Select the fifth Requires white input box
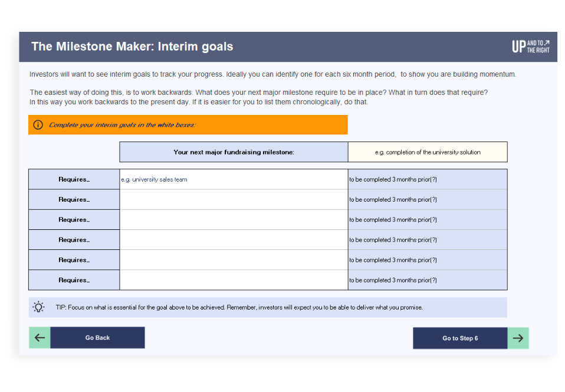Screen dimensions: 565x392 click(234, 260)
